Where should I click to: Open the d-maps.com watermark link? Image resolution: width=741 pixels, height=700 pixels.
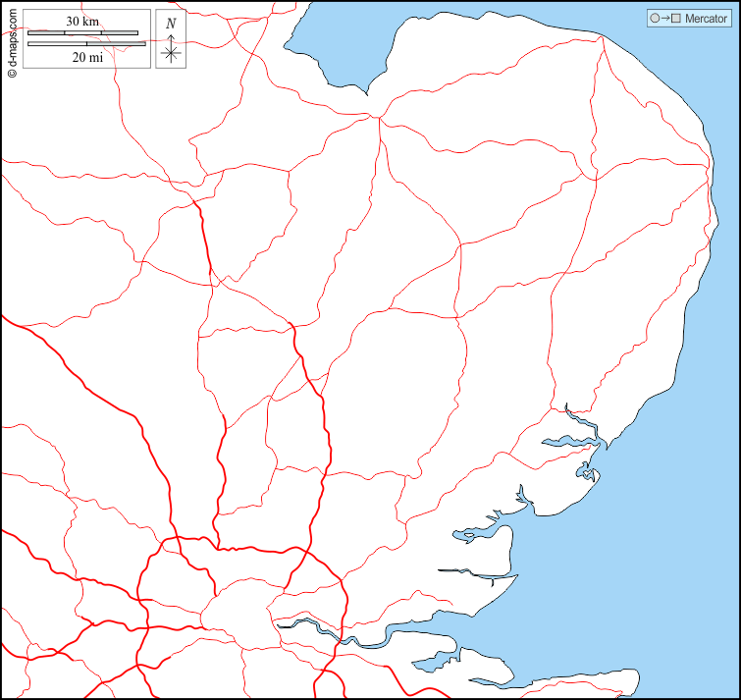[x=12, y=37]
